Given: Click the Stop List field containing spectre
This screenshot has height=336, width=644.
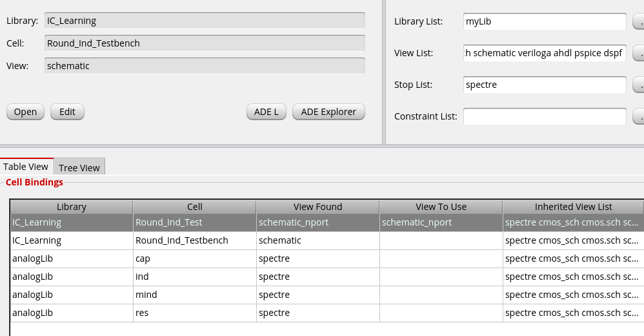Looking at the screenshot, I should click(545, 85).
